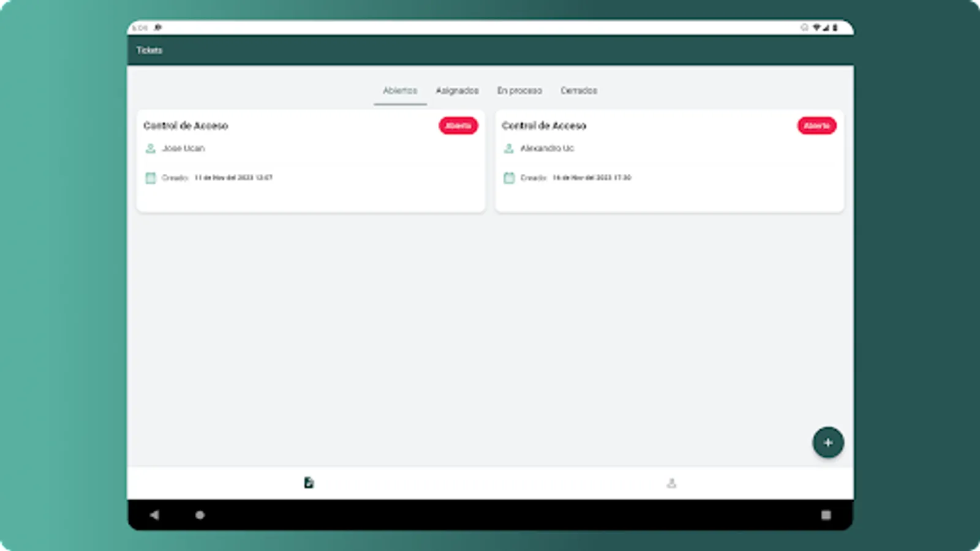Click the calendar icon on Alexandro Uc's ticket
This screenshot has width=980, height=551.
point(508,178)
